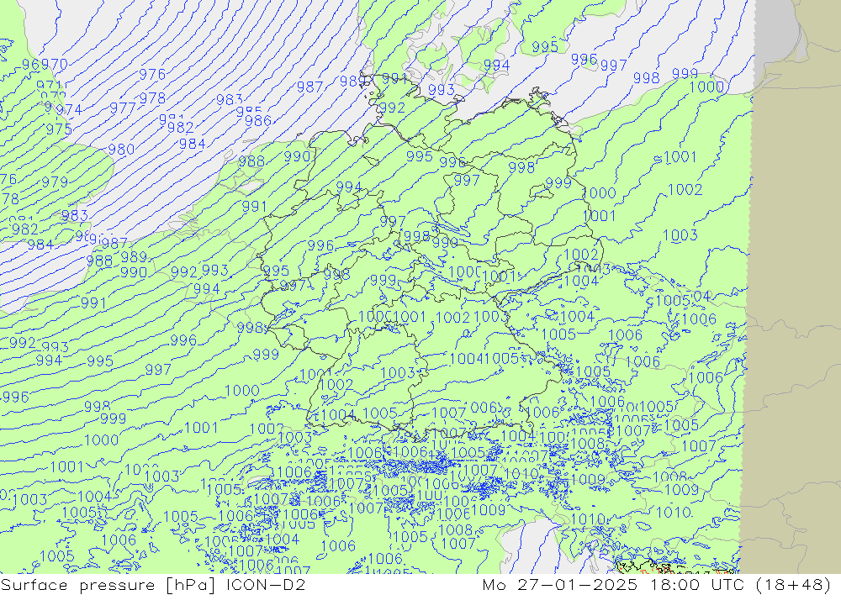Image resolution: width=841 pixels, height=616 pixels.
Task: Click the 'Surface pressure [hPa]' caption
Action: (108, 585)
